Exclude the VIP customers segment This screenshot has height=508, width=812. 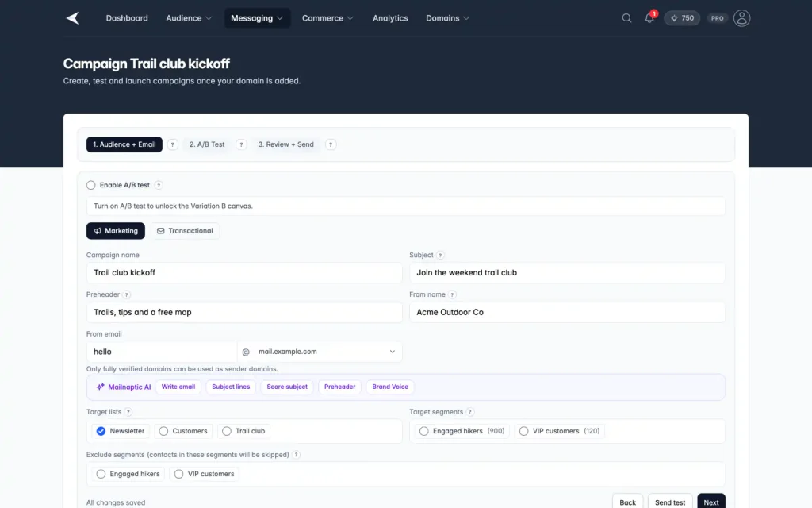[178, 474]
